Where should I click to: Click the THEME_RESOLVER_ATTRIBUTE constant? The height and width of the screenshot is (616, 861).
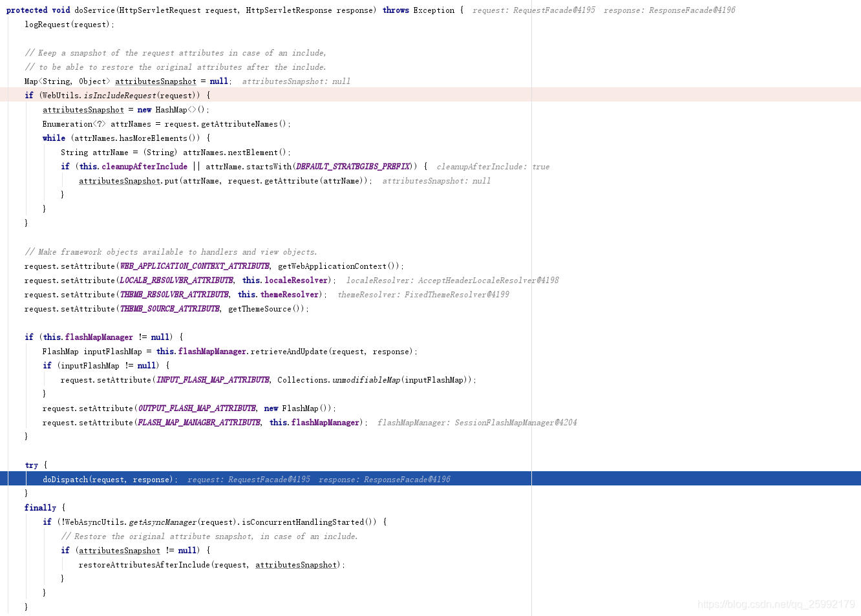pyautogui.click(x=175, y=295)
